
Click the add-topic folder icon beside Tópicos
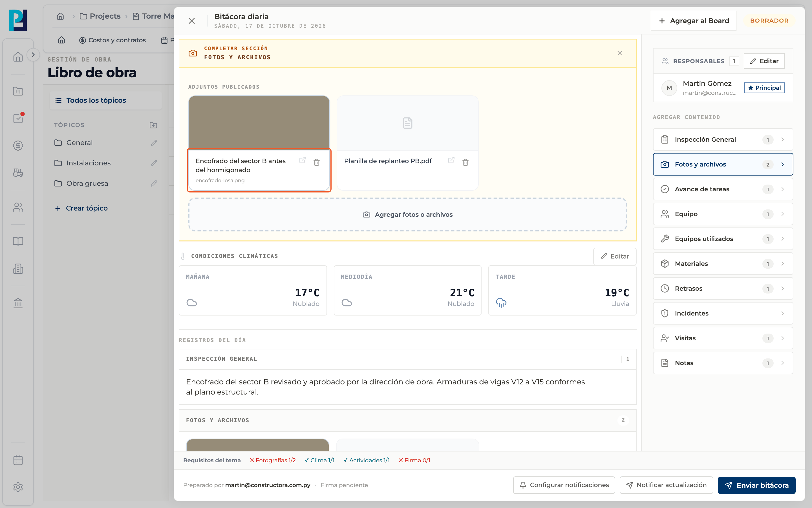click(x=153, y=125)
